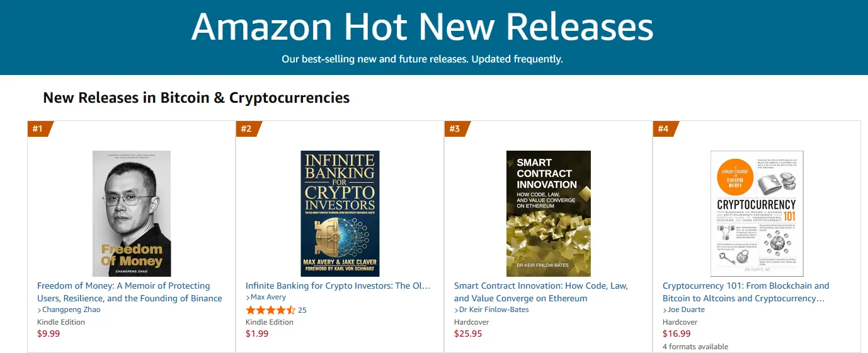Open the Freedom of Money title link
The height and width of the screenshot is (353, 868).
(x=129, y=292)
